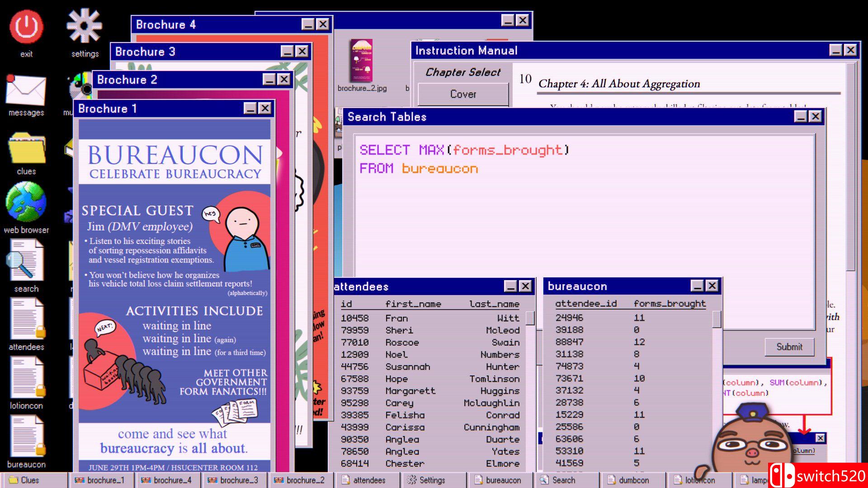Select attendee row 67588 Hope Tomlinson

pyautogui.click(x=430, y=379)
